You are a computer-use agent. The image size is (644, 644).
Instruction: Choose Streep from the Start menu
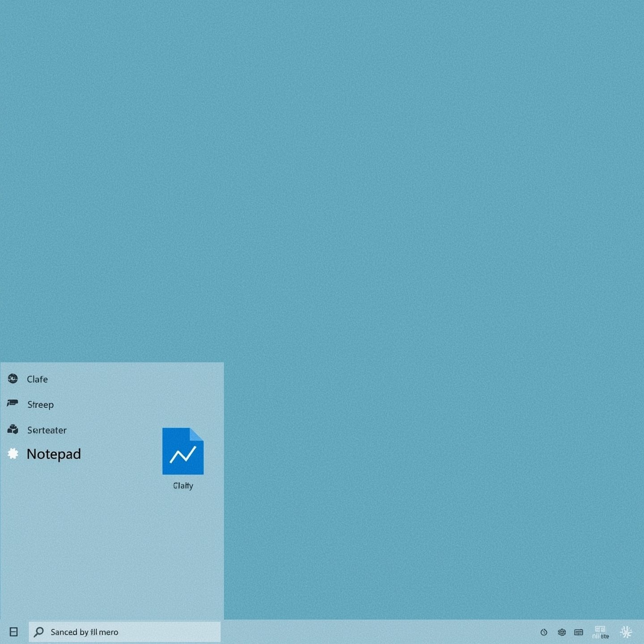click(40, 404)
